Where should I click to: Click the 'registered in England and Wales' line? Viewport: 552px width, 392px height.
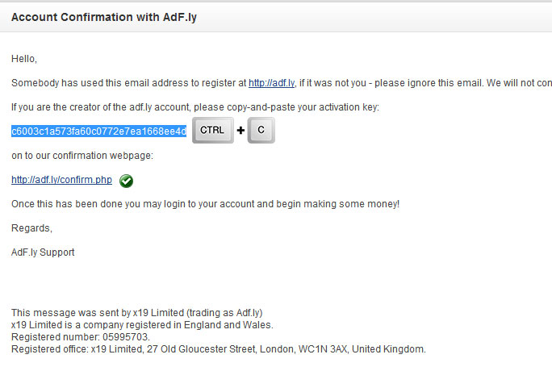142,325
